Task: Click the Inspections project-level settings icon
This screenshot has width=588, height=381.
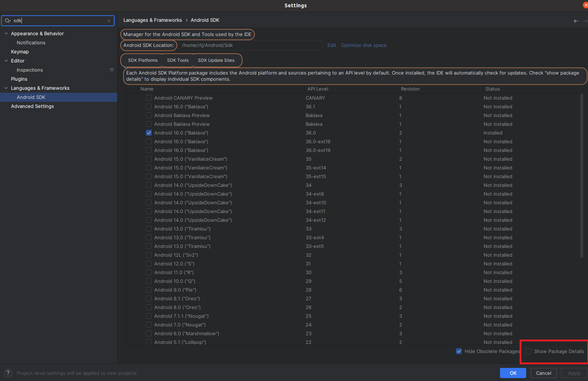Action: pyautogui.click(x=112, y=70)
